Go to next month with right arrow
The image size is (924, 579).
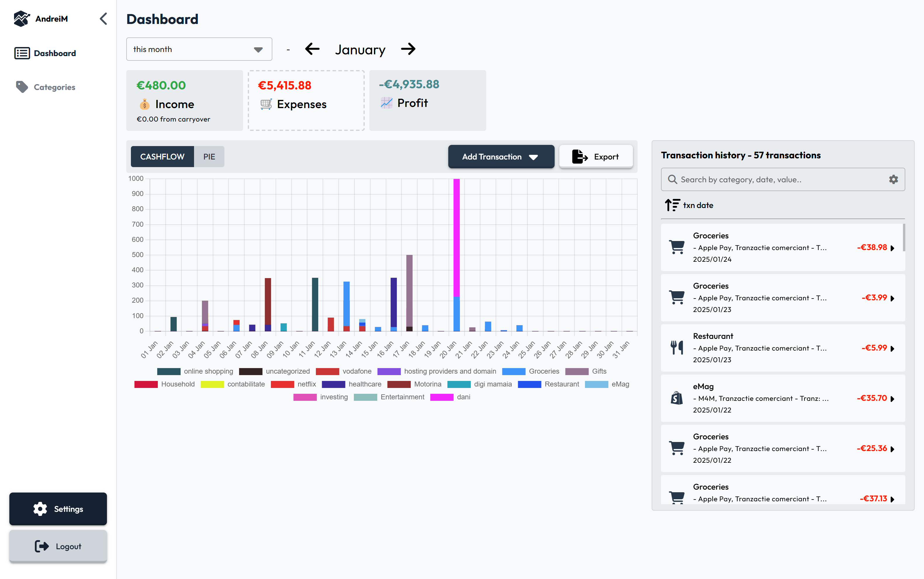point(408,49)
